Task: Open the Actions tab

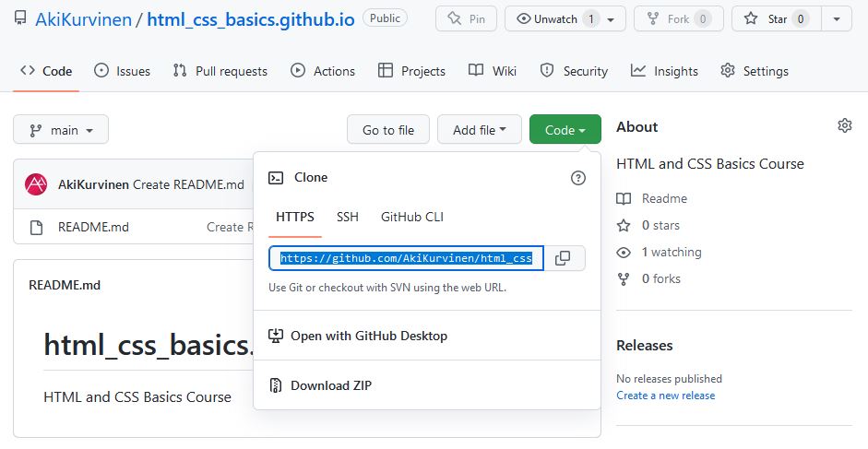Action: coord(323,71)
